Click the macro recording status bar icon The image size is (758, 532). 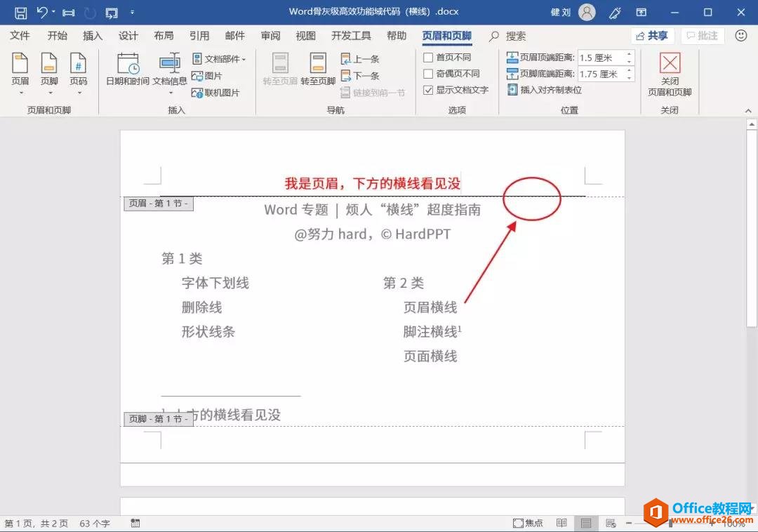tap(135, 524)
